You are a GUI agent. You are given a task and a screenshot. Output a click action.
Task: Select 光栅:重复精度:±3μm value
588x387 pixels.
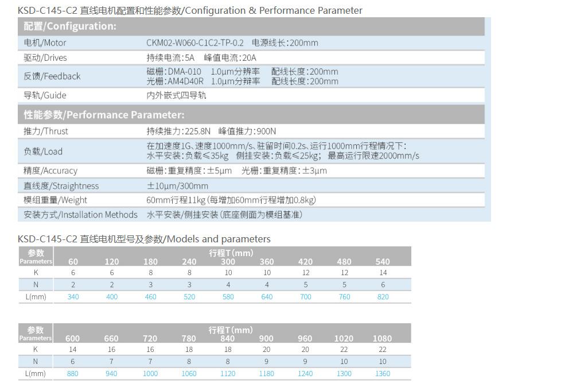285,171
